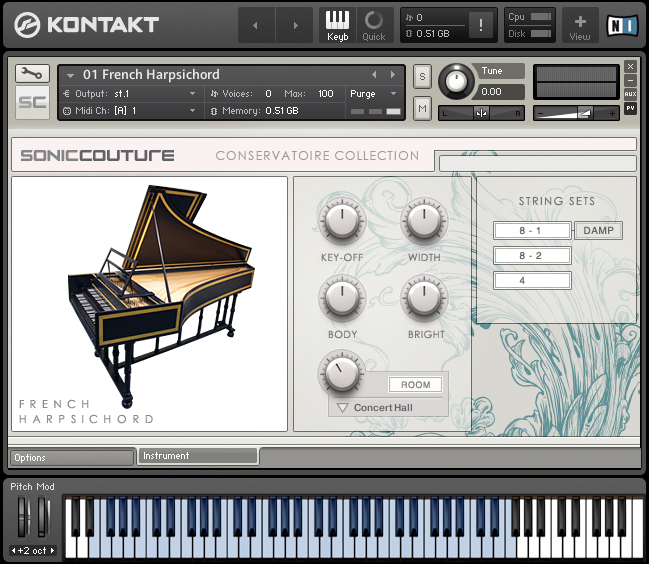Open the instrument name dropdown arrow

[70, 75]
